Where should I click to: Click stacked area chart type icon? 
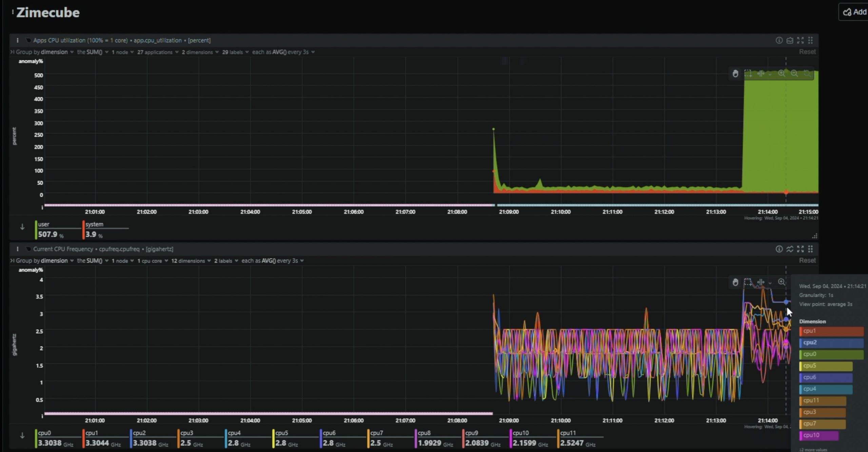[790, 40]
